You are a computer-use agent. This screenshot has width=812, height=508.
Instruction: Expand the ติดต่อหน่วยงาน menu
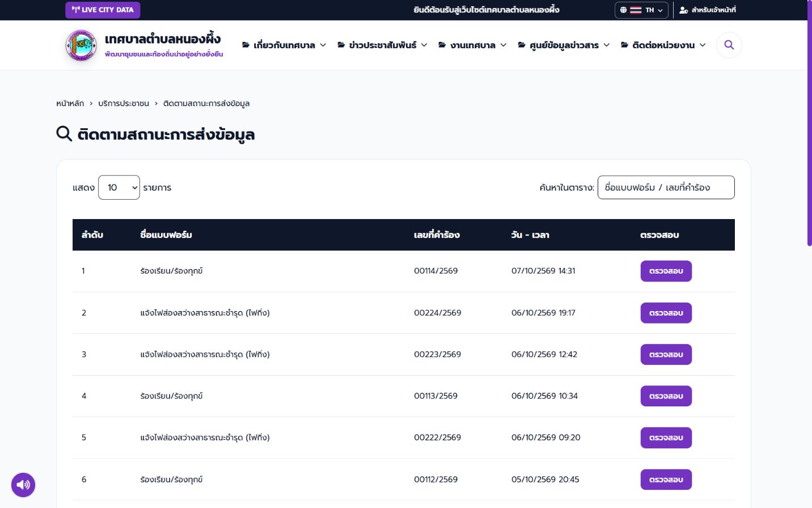click(663, 45)
